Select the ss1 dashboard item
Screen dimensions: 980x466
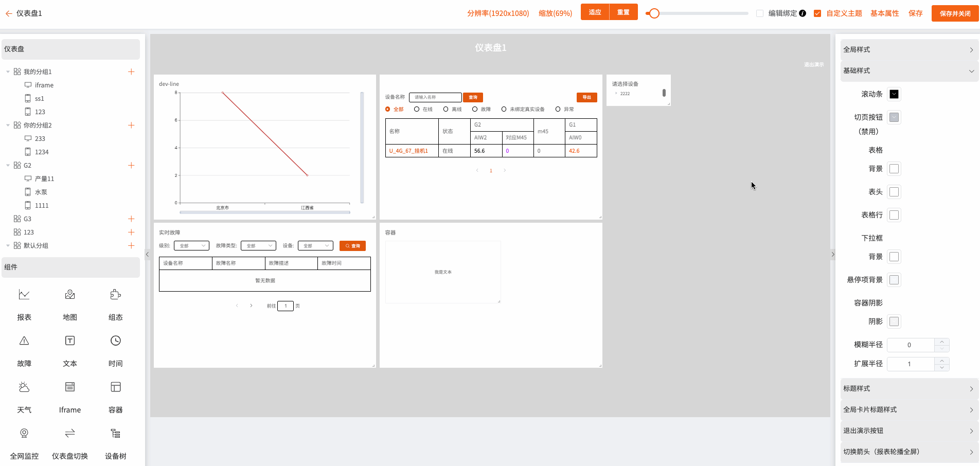40,98
